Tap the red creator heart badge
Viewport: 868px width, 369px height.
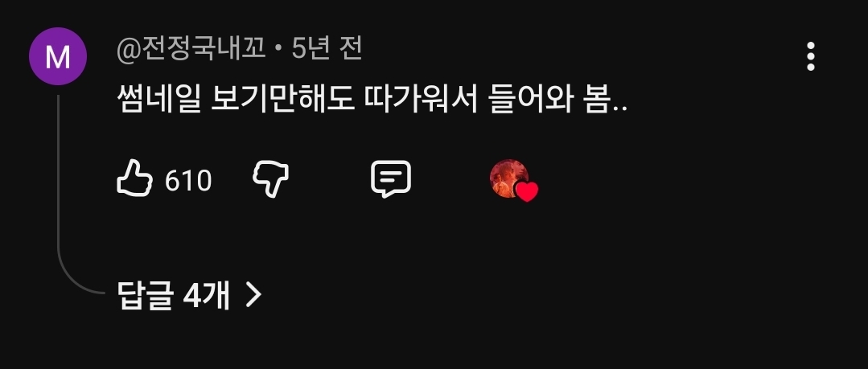coord(526,191)
